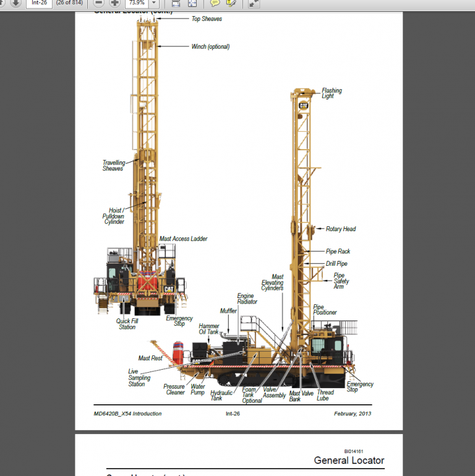This screenshot has width=475, height=476.
Task: Click the CAT logo on front-view drill
Action: click(x=169, y=289)
